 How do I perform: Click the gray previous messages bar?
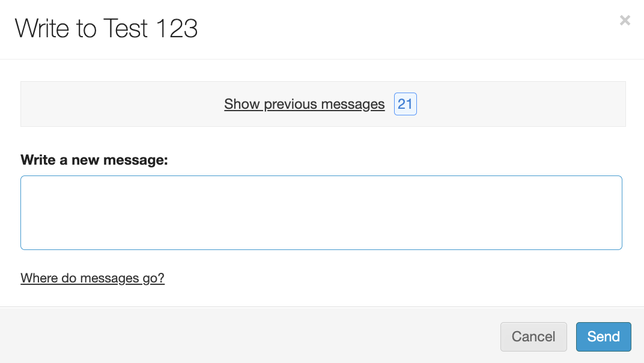tap(120, 104)
